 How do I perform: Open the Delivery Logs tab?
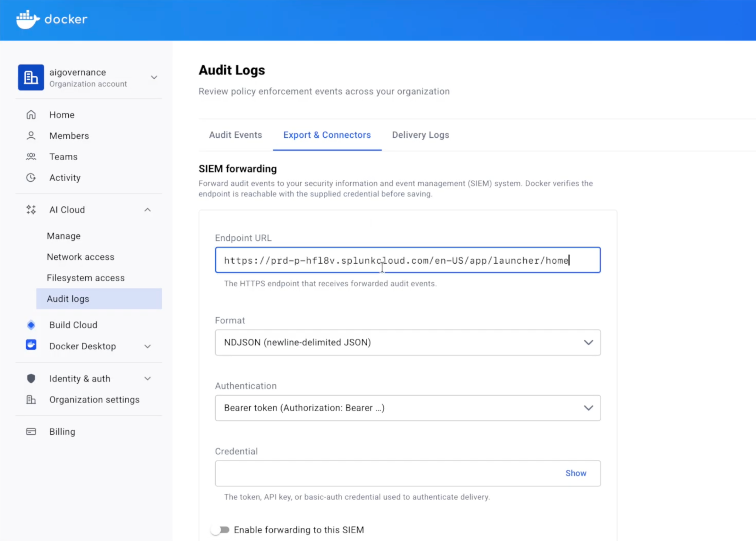pyautogui.click(x=420, y=135)
